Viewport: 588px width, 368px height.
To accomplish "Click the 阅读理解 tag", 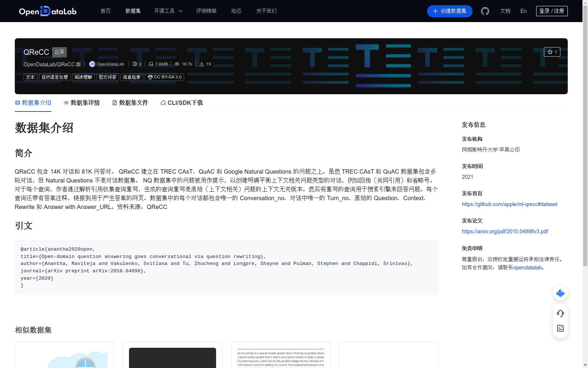I will click(83, 77).
